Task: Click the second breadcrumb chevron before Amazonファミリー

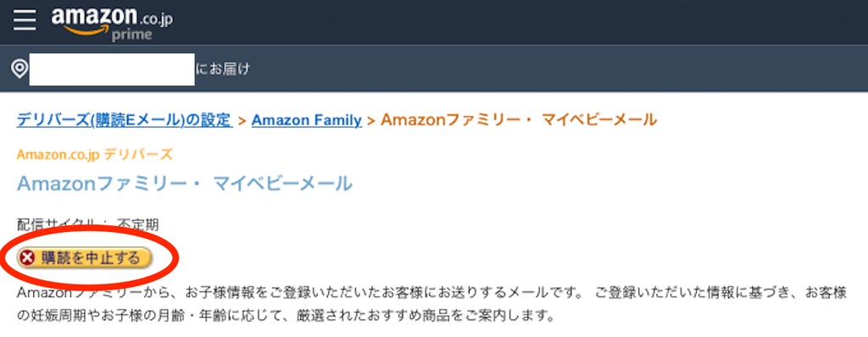Action: (x=371, y=120)
